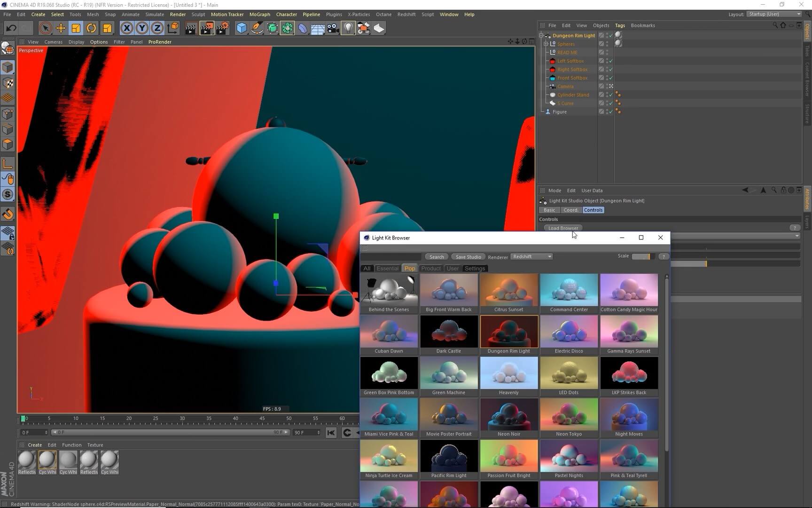The image size is (812, 508).
Task: Toggle Cylinder Stand enable checkmark
Action: (x=611, y=95)
